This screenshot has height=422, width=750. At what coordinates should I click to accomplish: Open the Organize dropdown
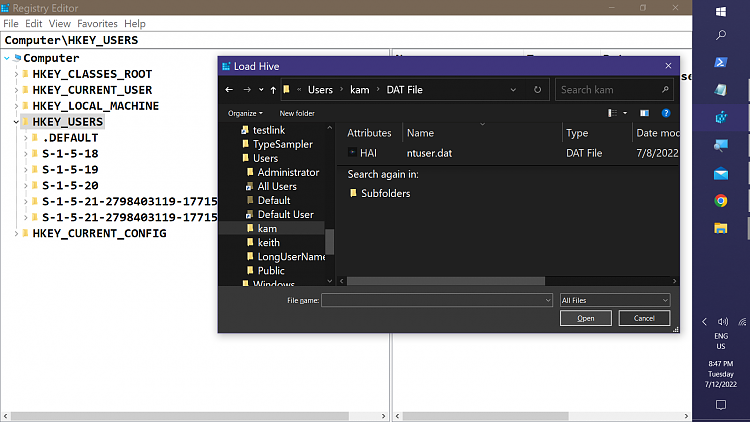point(245,113)
